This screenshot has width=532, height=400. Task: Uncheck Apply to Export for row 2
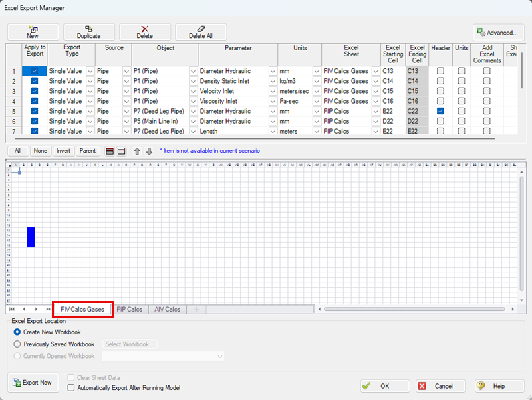35,81
